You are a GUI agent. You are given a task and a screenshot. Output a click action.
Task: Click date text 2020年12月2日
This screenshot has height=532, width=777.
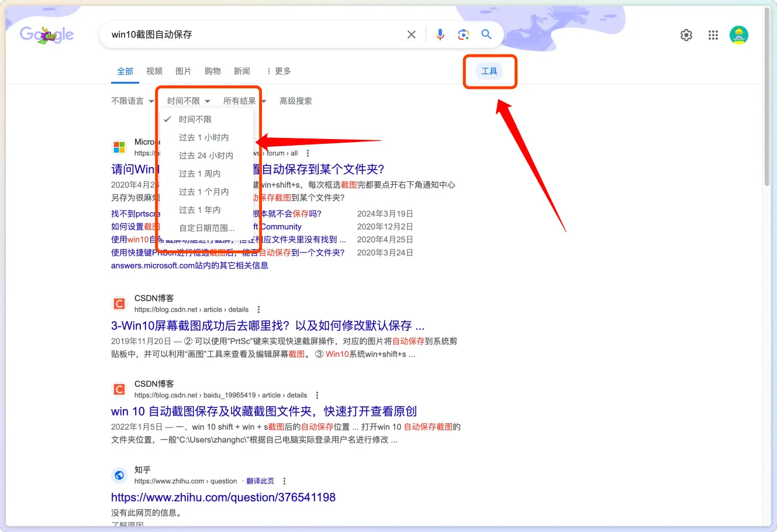pyautogui.click(x=385, y=227)
